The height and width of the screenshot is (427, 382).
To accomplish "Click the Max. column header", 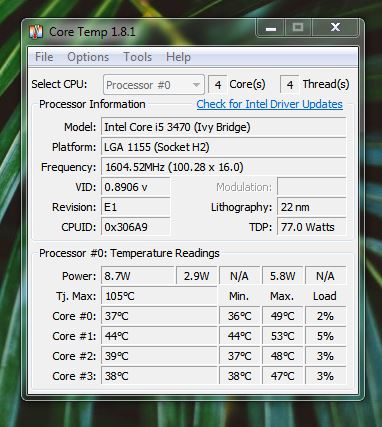I will click(282, 296).
